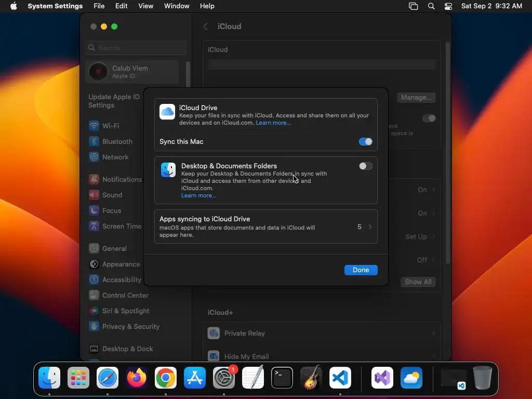
Task: Open Spotlight search in menu bar
Action: [431, 6]
